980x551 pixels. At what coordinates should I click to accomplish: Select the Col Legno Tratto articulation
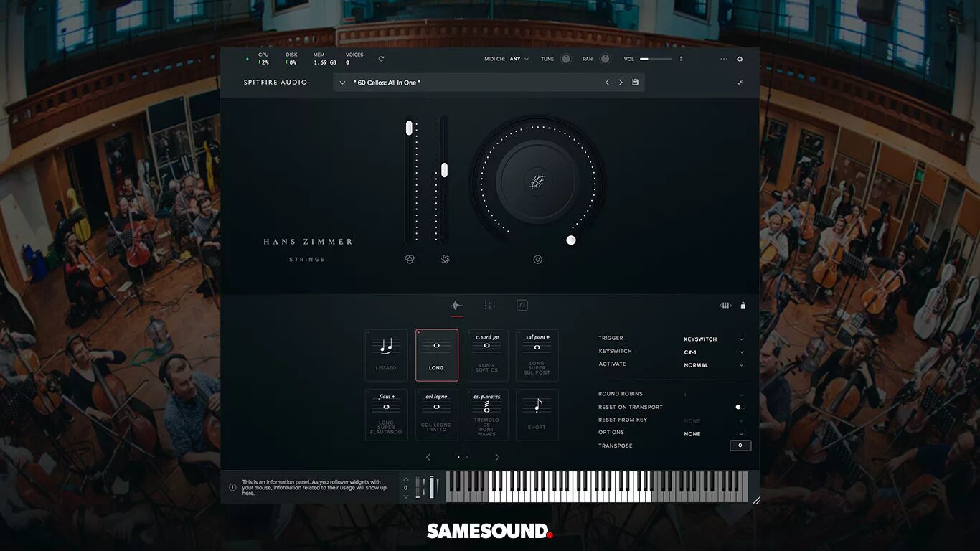[x=436, y=415]
